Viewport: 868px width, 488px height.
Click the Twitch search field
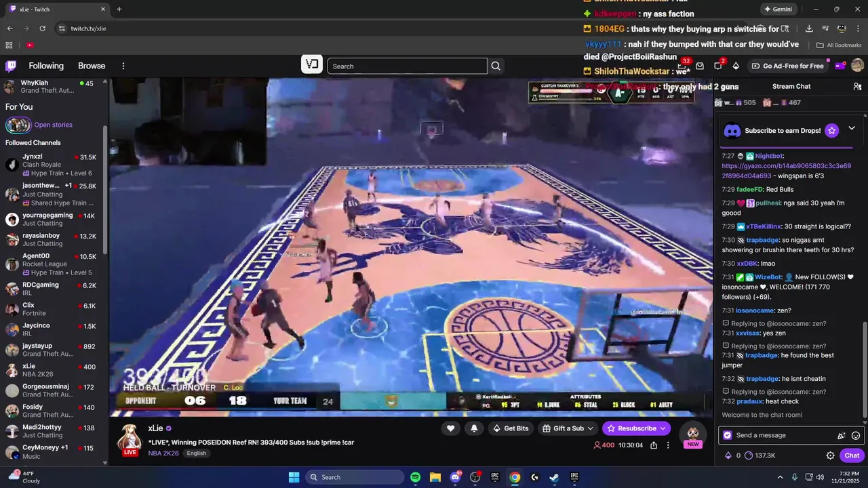[407, 66]
